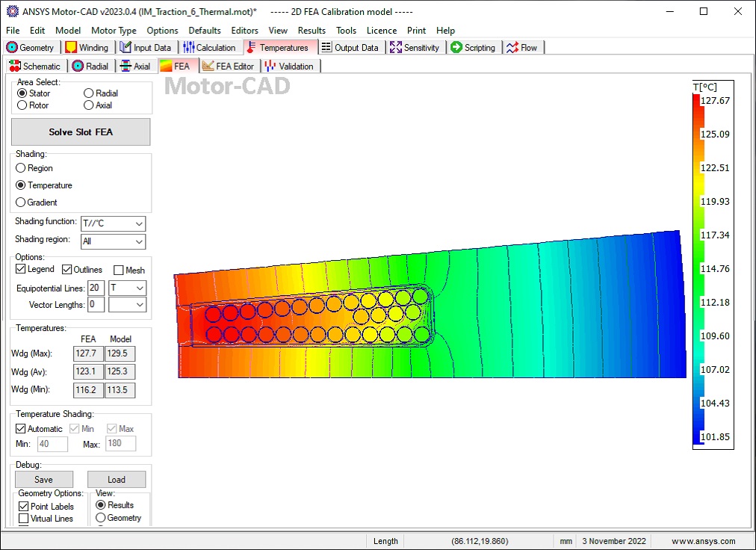756x550 pixels.
Task: Click the Radial sub-tab icon
Action: [78, 66]
